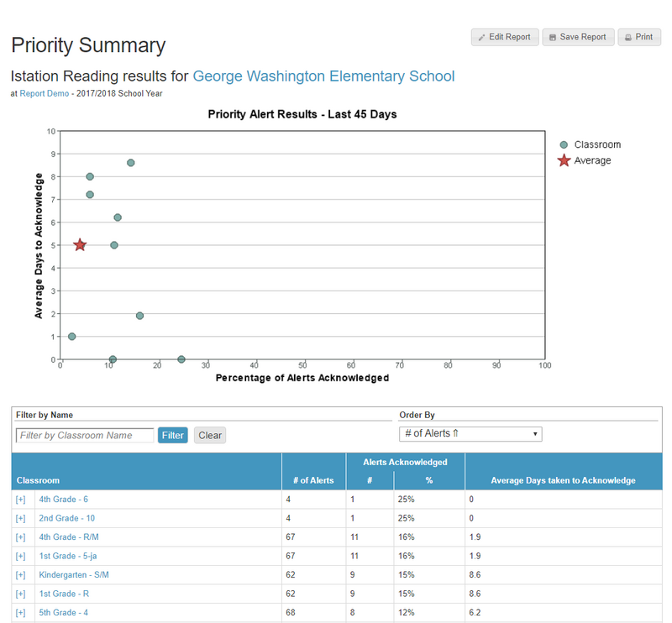Open the 1st Grade - R classroom link

64,594
